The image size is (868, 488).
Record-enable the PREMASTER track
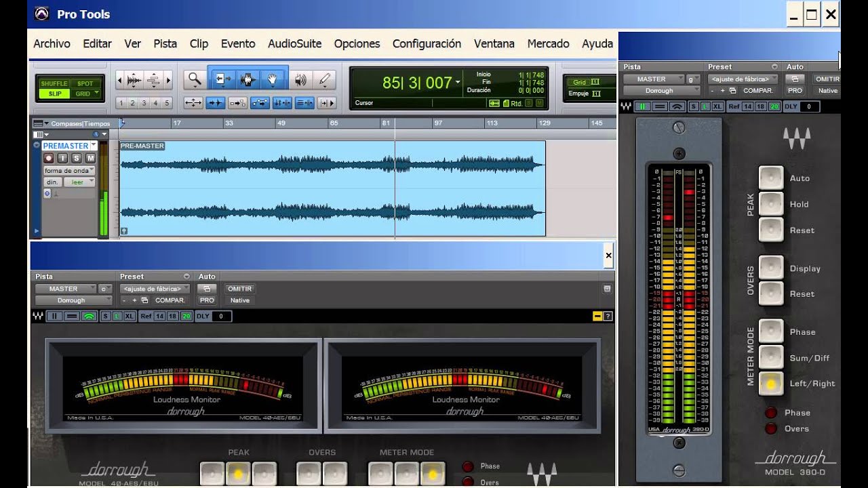48,158
